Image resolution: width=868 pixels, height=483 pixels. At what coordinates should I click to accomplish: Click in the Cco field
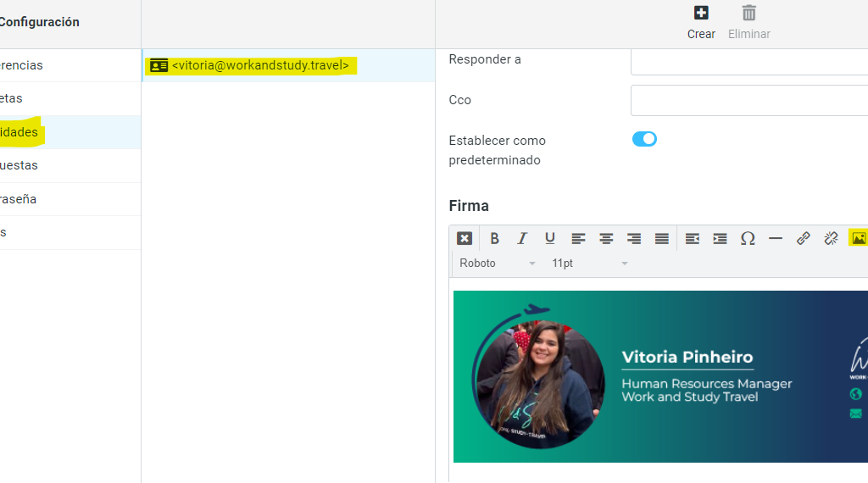tap(749, 100)
